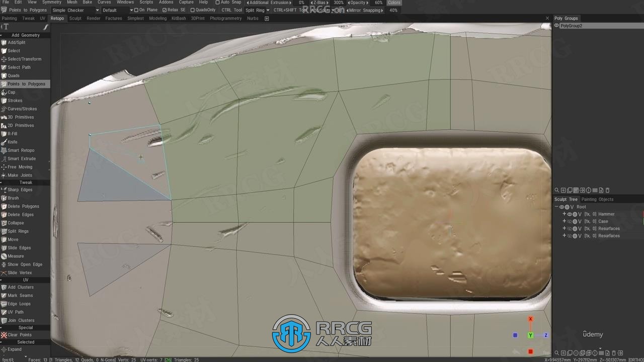Image resolution: width=644 pixels, height=362 pixels.
Task: Hide the Hammer sculpt object
Action: [570, 214]
